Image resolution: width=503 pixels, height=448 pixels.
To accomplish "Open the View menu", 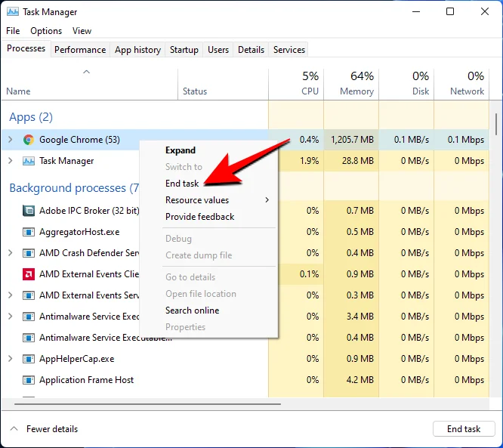I will click(x=82, y=31).
